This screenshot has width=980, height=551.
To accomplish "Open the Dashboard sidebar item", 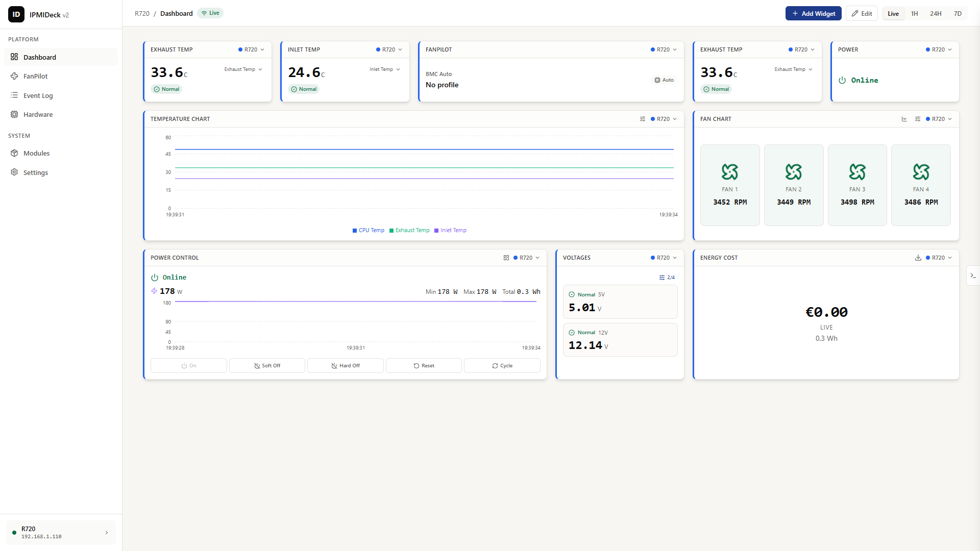I will coord(61,57).
